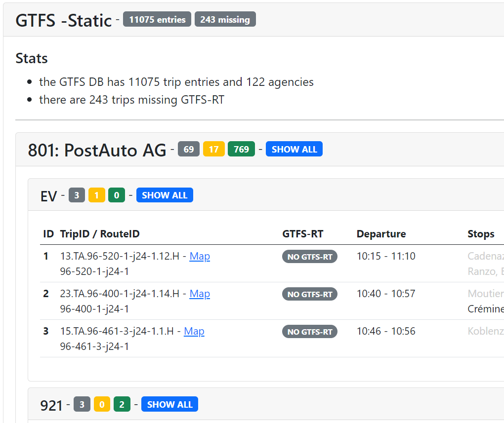504x423 pixels.
Task: Click the yellow 0 badge in 921 header
Action: [x=102, y=404]
